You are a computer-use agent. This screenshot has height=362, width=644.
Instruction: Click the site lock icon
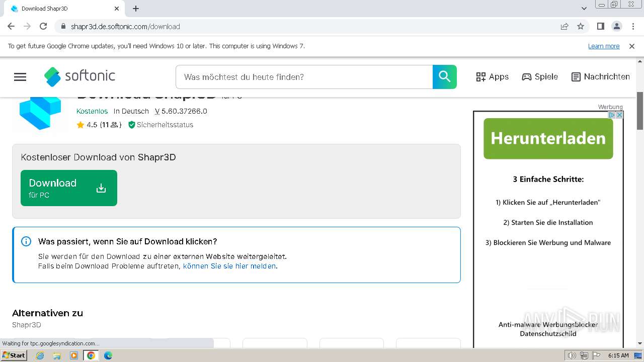(63, 26)
